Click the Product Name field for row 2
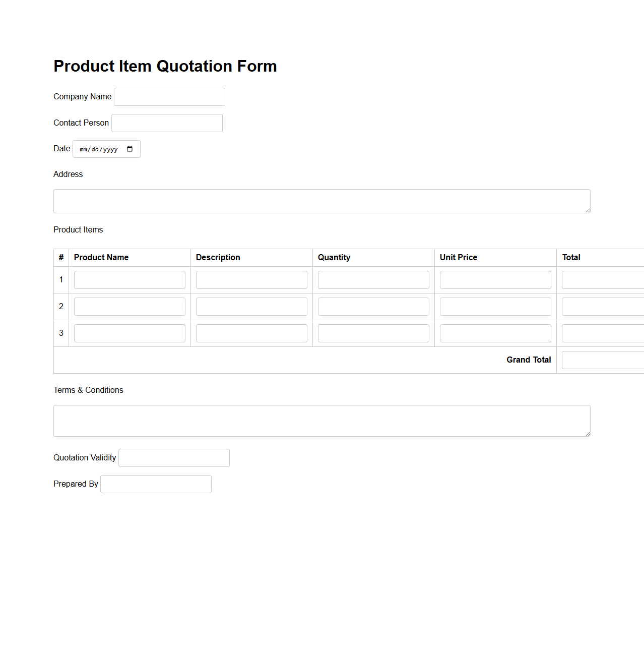This screenshot has width=644, height=648. (x=130, y=306)
